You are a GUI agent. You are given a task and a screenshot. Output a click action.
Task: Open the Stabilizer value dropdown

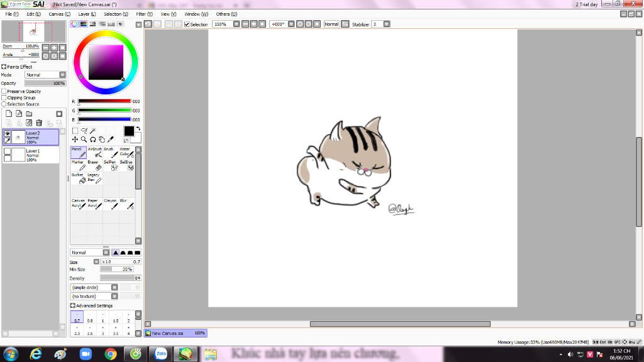click(x=387, y=25)
